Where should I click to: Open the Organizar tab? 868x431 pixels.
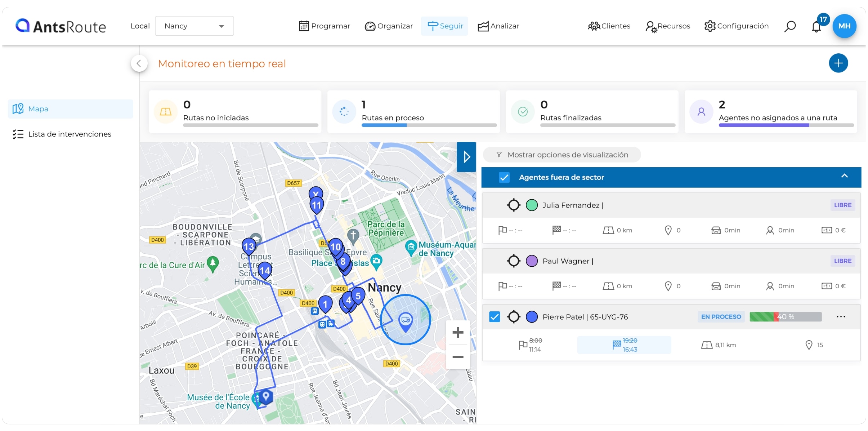(x=389, y=26)
